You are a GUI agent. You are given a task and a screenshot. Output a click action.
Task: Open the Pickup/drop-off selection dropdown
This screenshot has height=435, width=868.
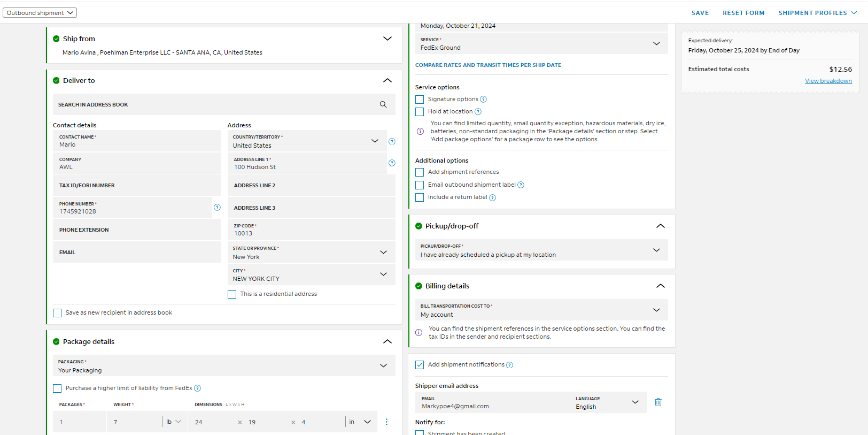[541, 250]
